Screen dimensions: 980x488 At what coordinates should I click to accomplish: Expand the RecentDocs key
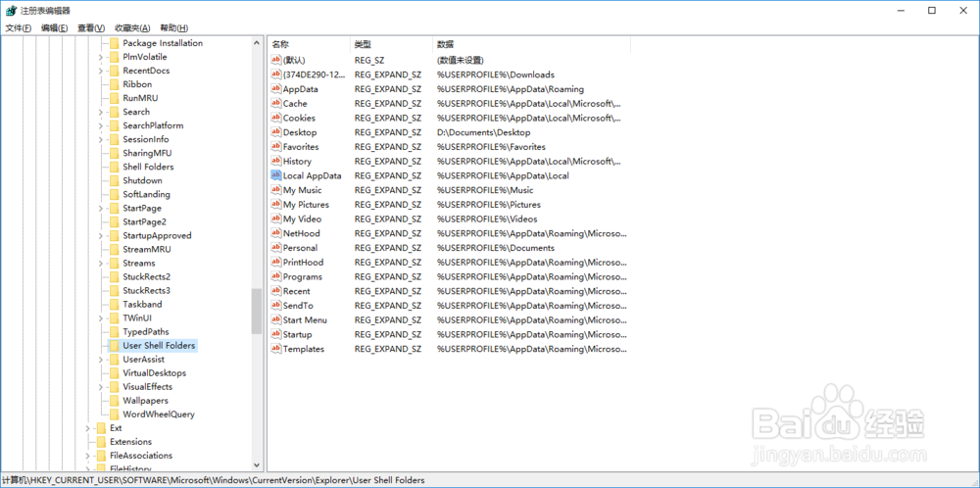pos(101,71)
